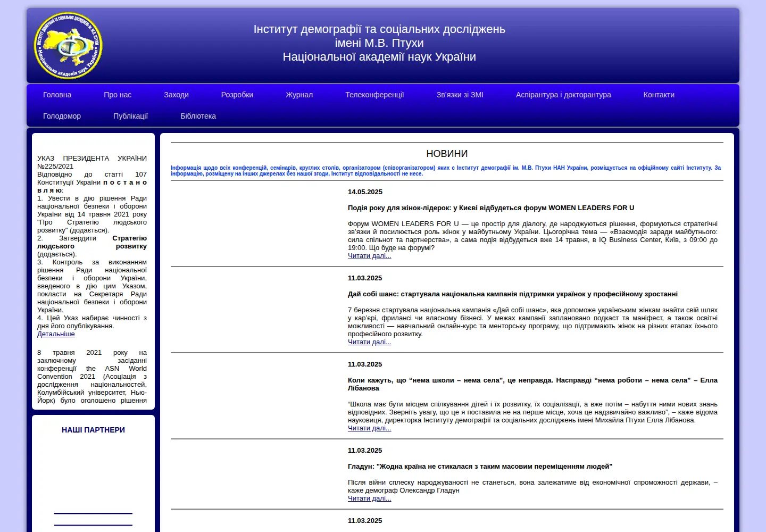Open the Телеконференції page

click(374, 95)
